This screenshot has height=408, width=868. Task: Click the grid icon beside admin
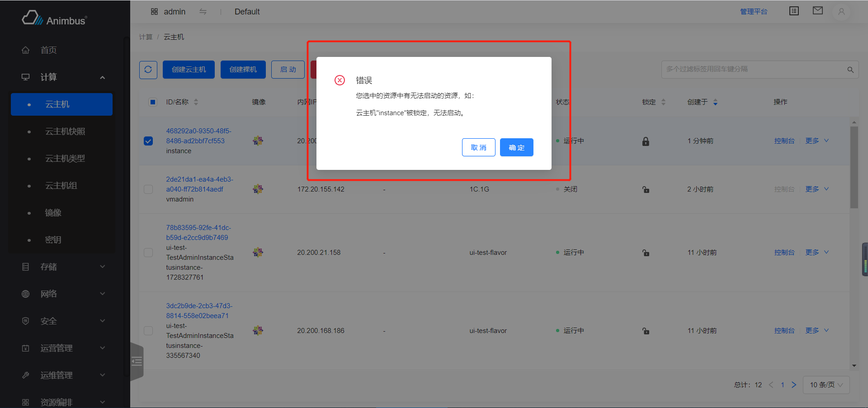[154, 11]
